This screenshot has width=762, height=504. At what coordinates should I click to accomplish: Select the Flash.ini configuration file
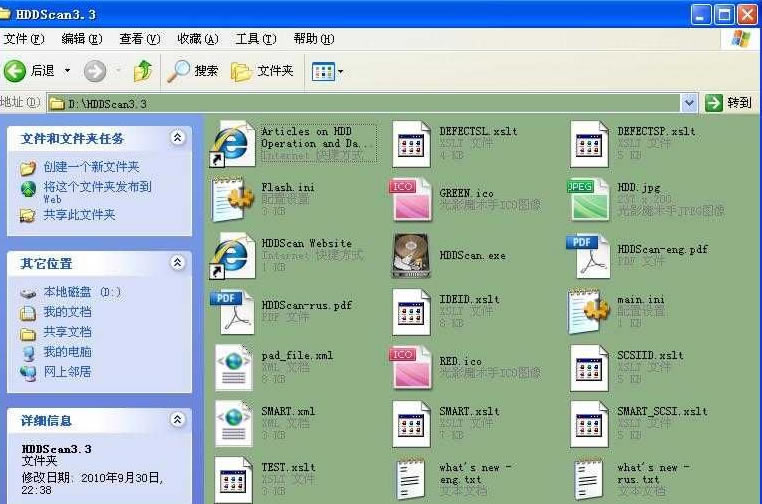[x=234, y=199]
